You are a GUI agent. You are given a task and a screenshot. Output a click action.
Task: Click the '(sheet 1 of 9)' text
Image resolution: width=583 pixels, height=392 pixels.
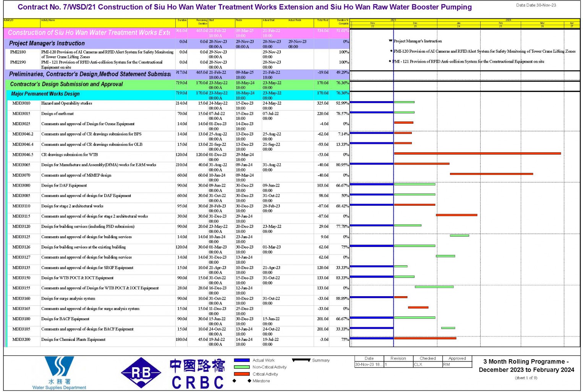[526, 378]
